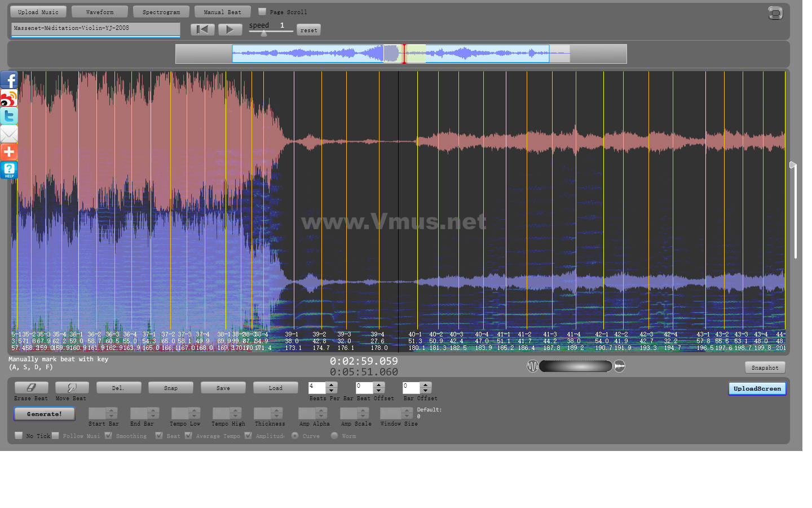Save the beat markings
812x508 pixels.
(223, 388)
